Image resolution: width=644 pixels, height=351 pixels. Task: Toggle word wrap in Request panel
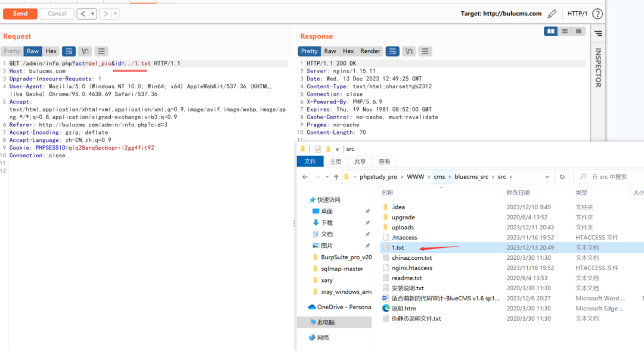[x=69, y=51]
